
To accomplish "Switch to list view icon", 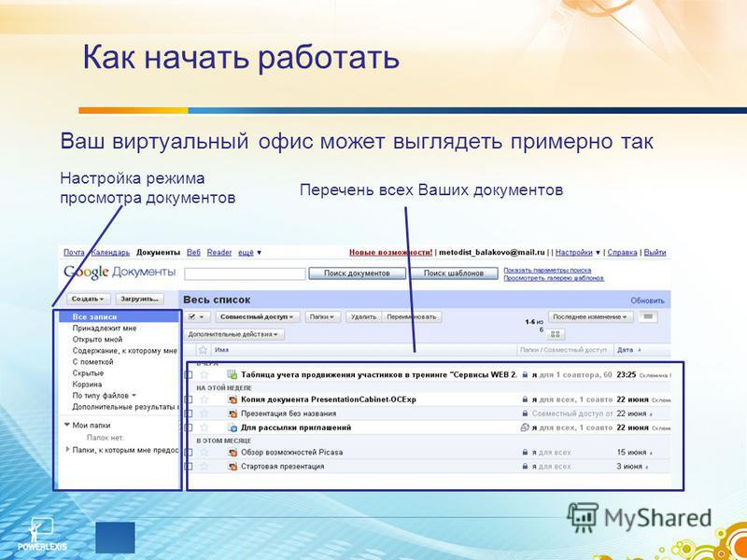I will click(648, 316).
